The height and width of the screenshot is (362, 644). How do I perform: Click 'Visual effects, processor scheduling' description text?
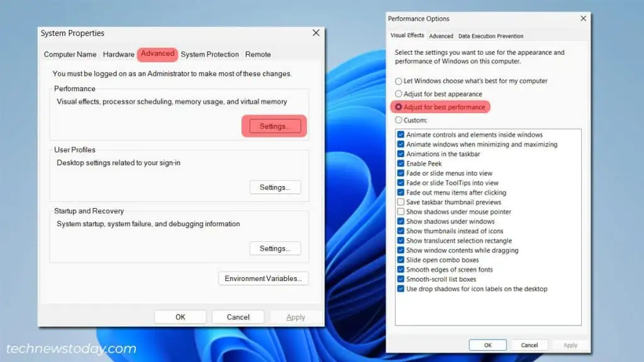click(x=172, y=101)
